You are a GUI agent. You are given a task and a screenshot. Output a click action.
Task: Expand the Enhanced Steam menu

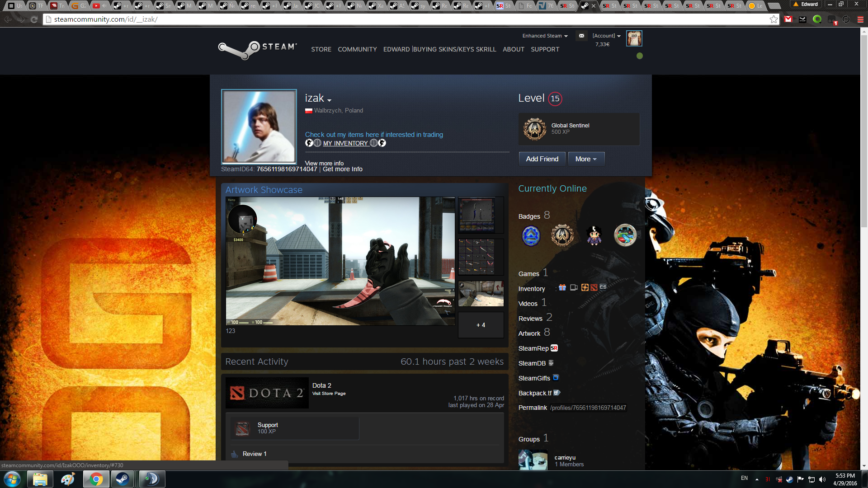(x=545, y=36)
